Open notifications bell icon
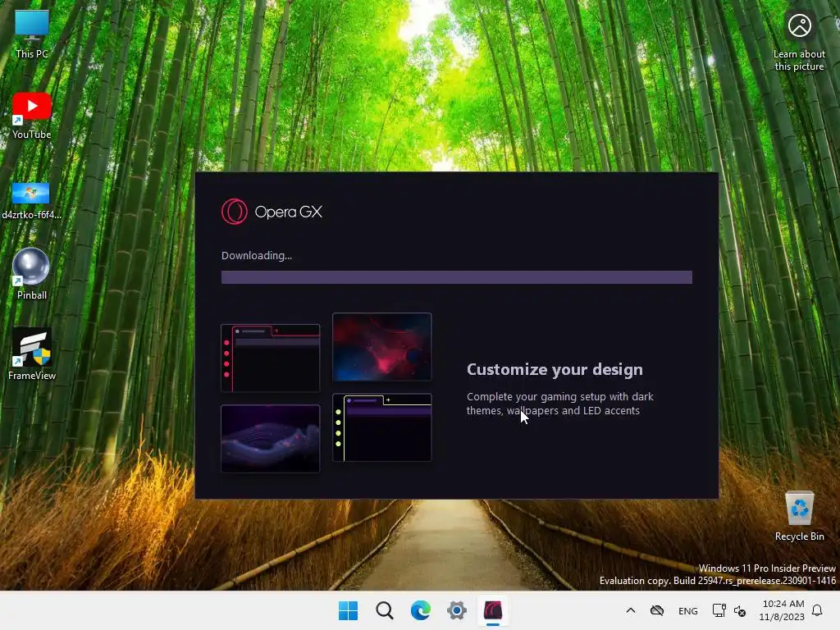This screenshot has width=840, height=630. [818, 610]
